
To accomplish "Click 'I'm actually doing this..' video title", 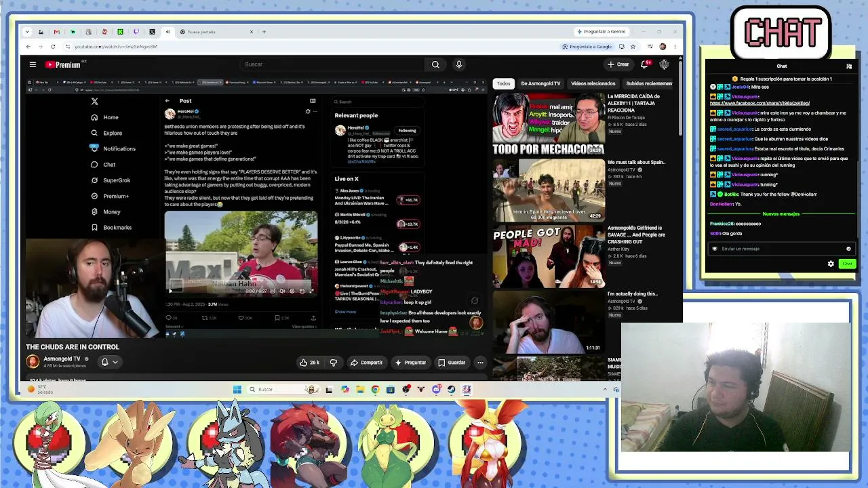I will point(633,294).
